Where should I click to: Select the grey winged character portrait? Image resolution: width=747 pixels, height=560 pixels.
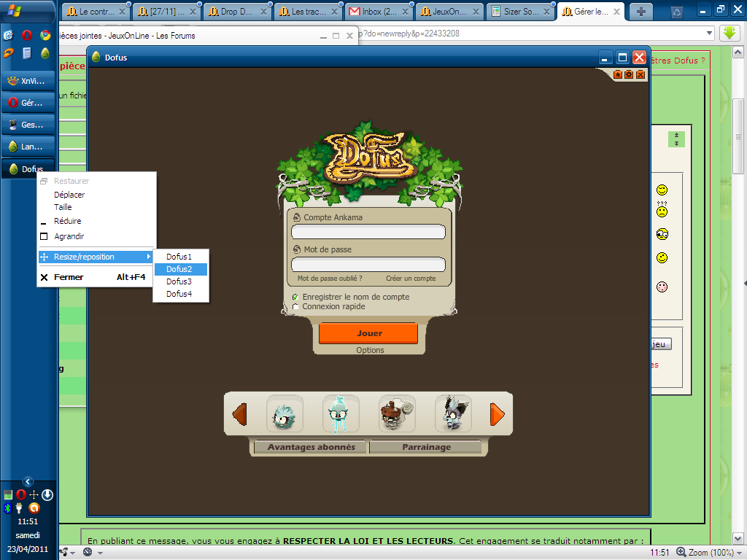pos(453,413)
